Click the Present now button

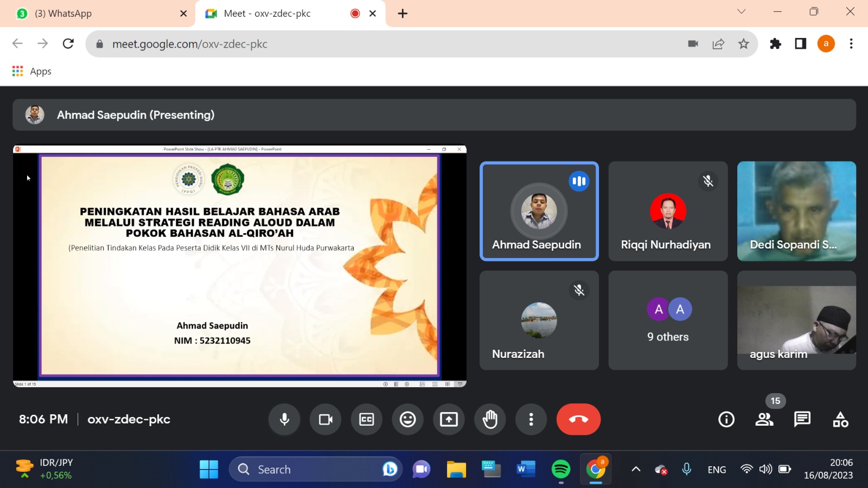pyautogui.click(x=449, y=419)
